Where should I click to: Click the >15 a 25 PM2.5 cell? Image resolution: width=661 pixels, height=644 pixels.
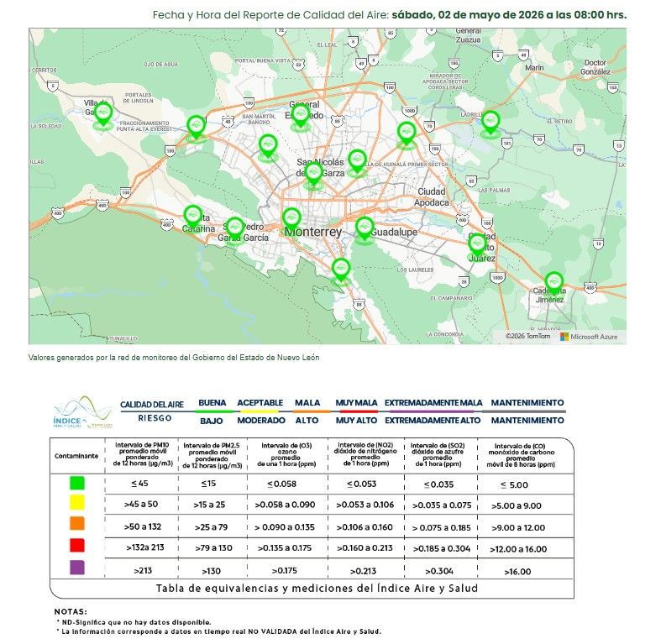coord(209,505)
